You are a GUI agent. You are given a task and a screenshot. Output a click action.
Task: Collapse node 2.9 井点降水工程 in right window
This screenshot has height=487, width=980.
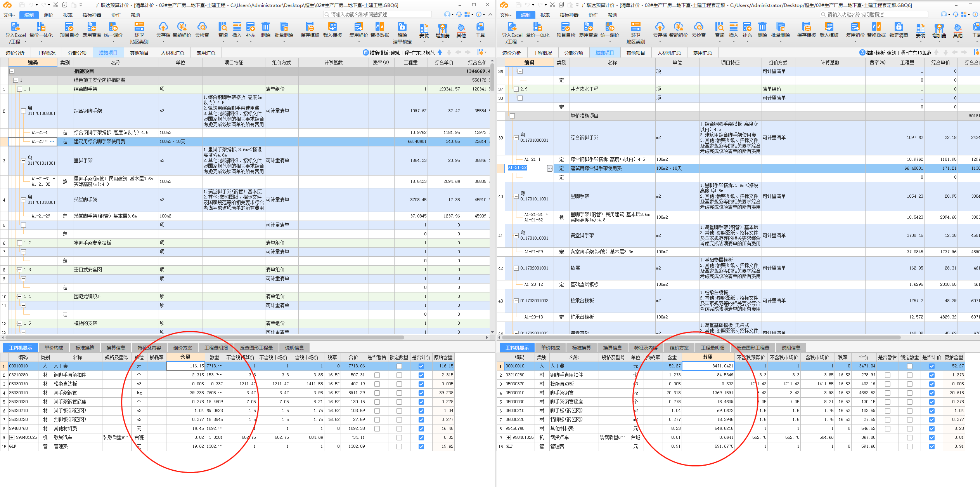[x=516, y=89]
